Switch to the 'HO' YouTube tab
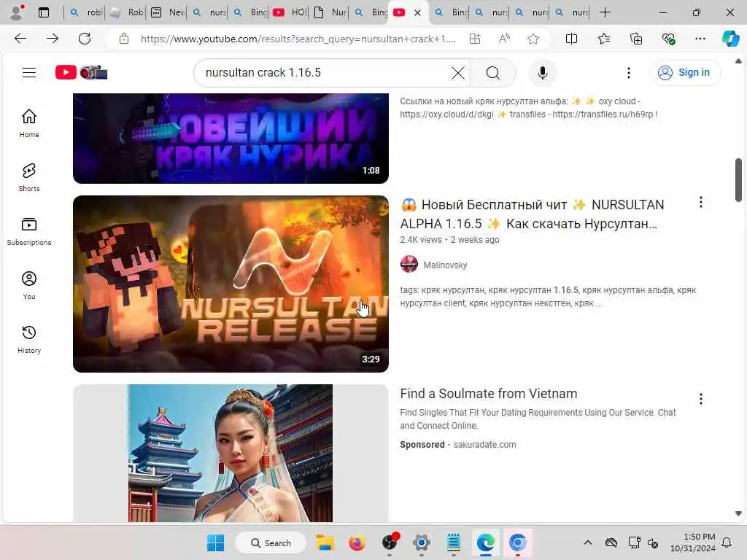The image size is (747, 560). pyautogui.click(x=290, y=12)
